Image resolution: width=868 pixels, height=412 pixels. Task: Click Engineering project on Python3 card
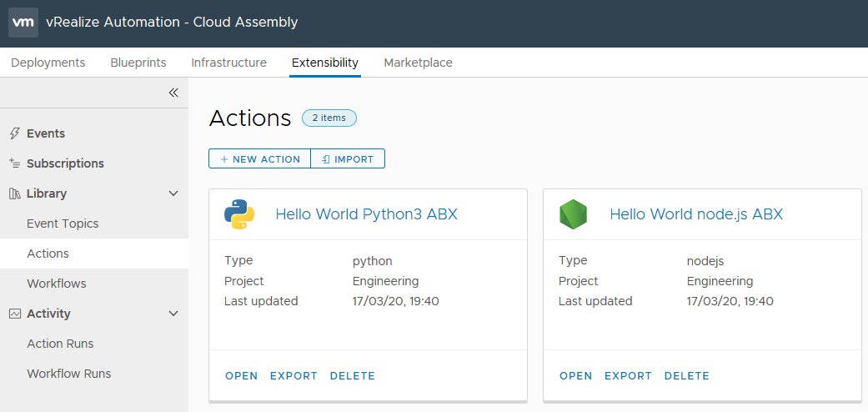pos(386,281)
